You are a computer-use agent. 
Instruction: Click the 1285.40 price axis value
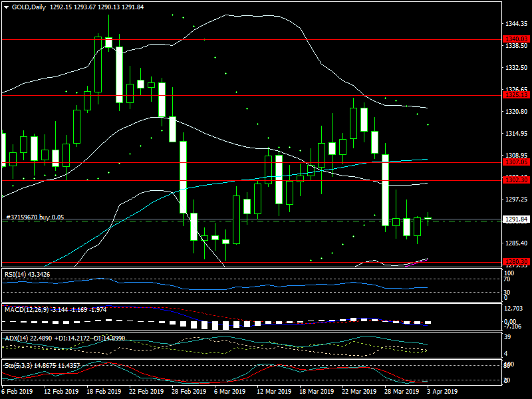click(517, 243)
